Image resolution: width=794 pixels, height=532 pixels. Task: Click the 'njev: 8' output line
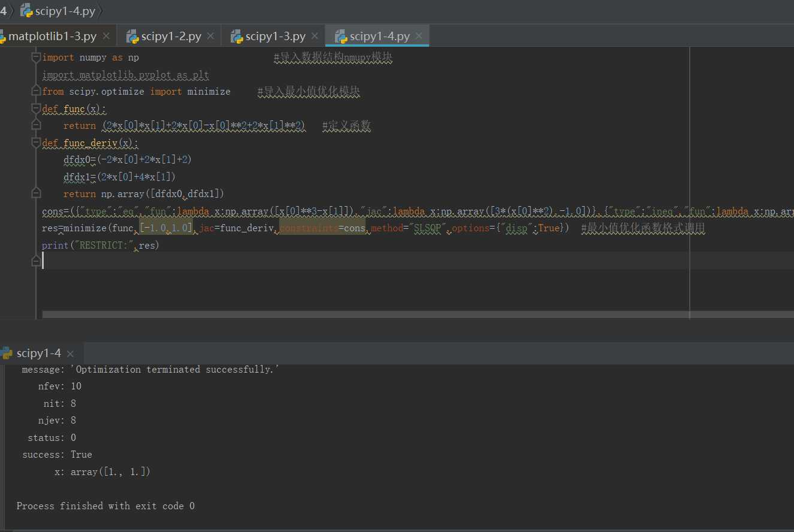(57, 420)
